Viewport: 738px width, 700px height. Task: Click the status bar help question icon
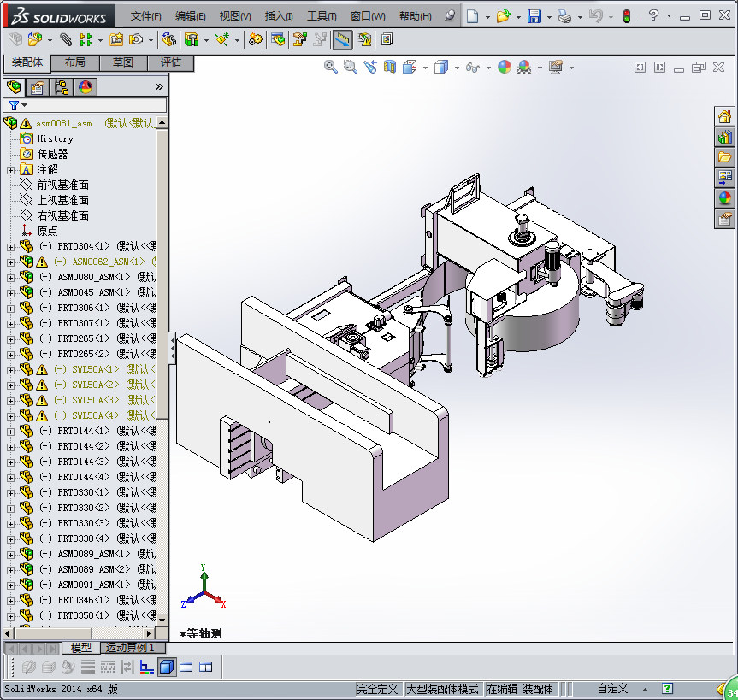[667, 689]
